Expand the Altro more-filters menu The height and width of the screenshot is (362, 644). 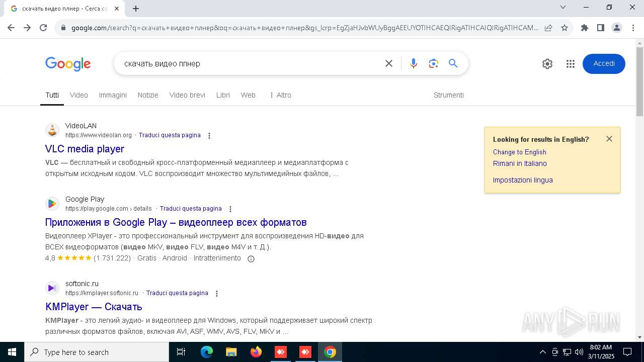280,95
